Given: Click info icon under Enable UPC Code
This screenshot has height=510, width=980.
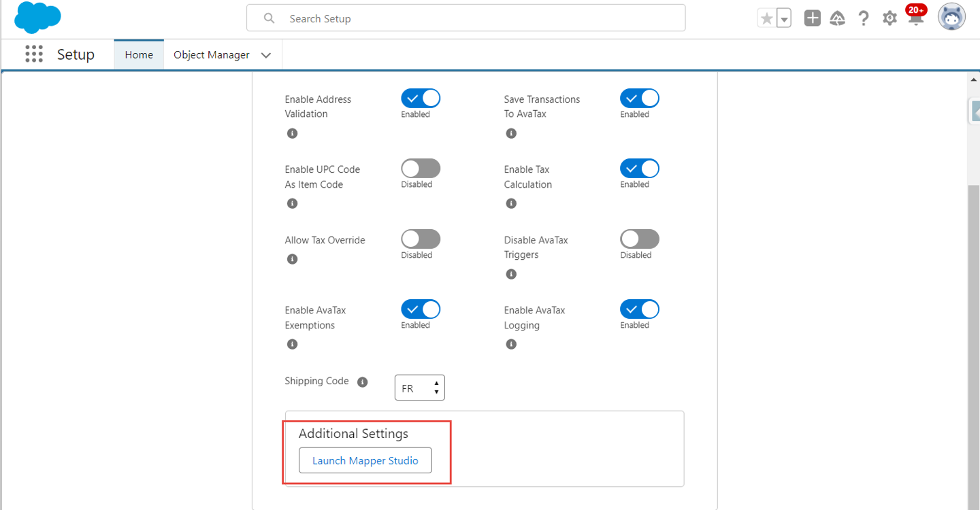Looking at the screenshot, I should click(x=293, y=203).
